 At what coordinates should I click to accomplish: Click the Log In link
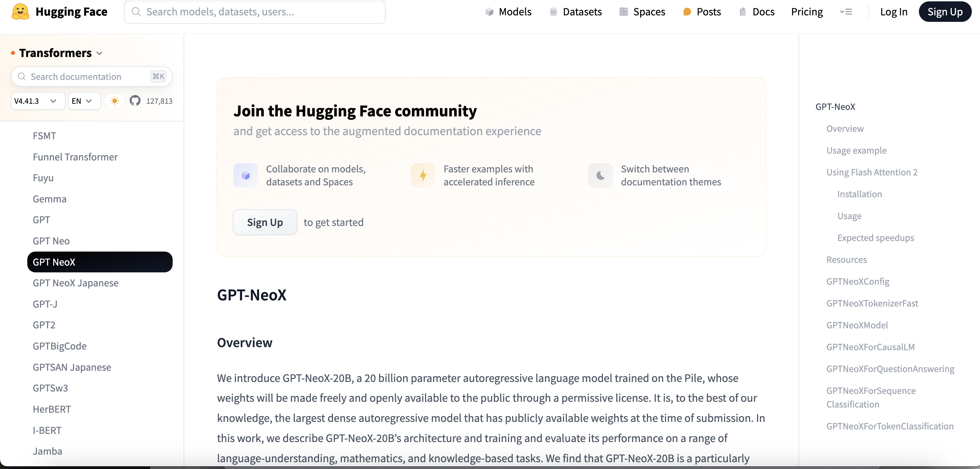tap(894, 12)
